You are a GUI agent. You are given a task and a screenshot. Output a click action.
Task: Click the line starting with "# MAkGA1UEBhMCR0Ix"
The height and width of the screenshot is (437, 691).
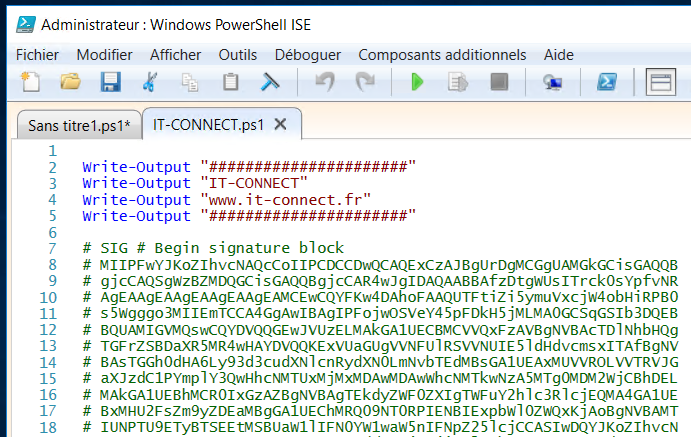pos(380,395)
